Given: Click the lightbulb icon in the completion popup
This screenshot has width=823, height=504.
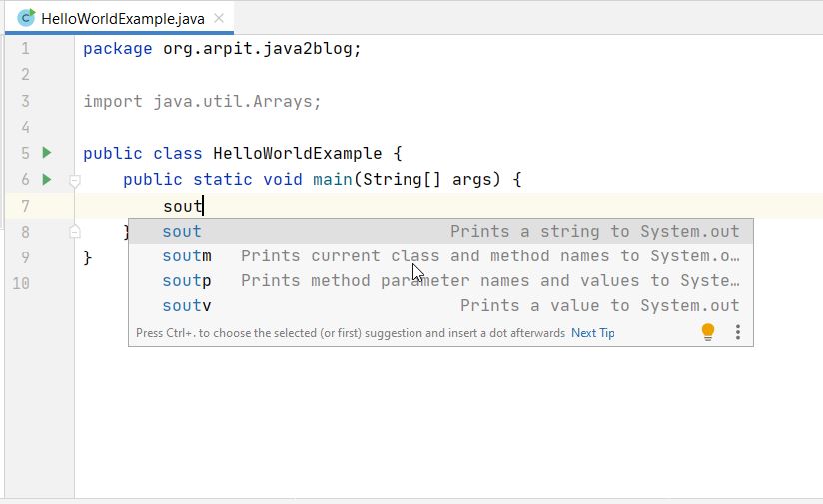Looking at the screenshot, I should [x=708, y=332].
